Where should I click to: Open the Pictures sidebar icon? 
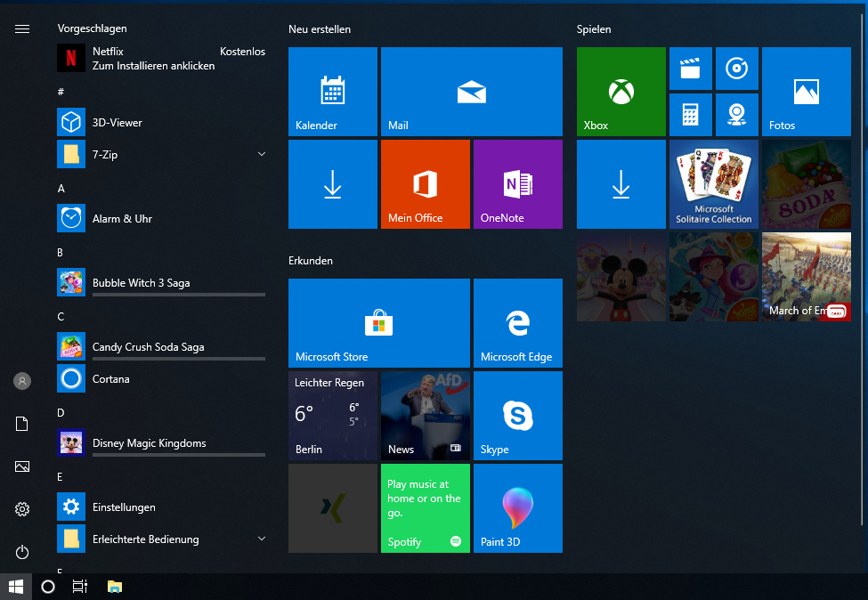pyautogui.click(x=22, y=466)
